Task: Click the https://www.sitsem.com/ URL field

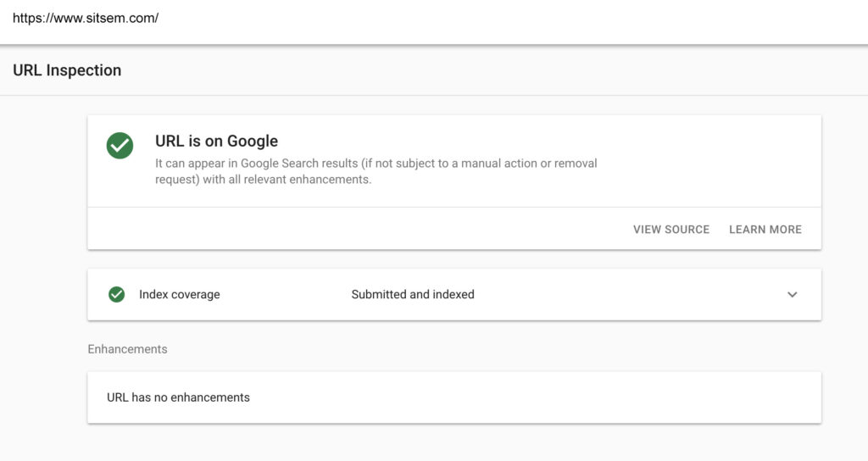Action: pyautogui.click(x=434, y=19)
